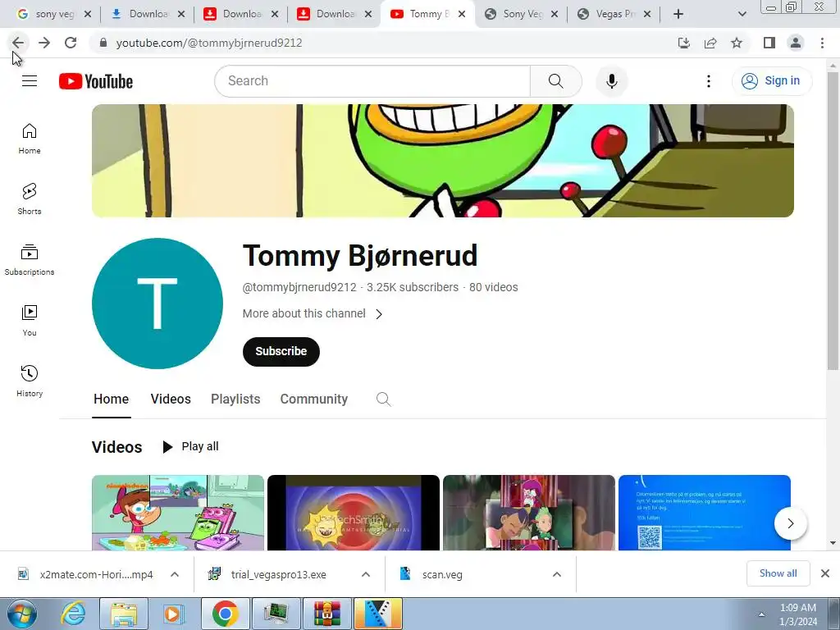Viewport: 840px width, 630px height.
Task: Go forward with browser forward arrow
Action: (x=44, y=43)
